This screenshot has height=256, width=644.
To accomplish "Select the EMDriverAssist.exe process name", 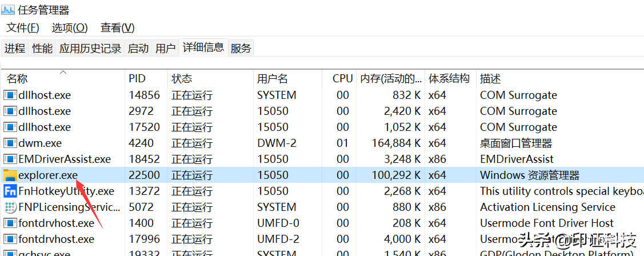I will [65, 159].
